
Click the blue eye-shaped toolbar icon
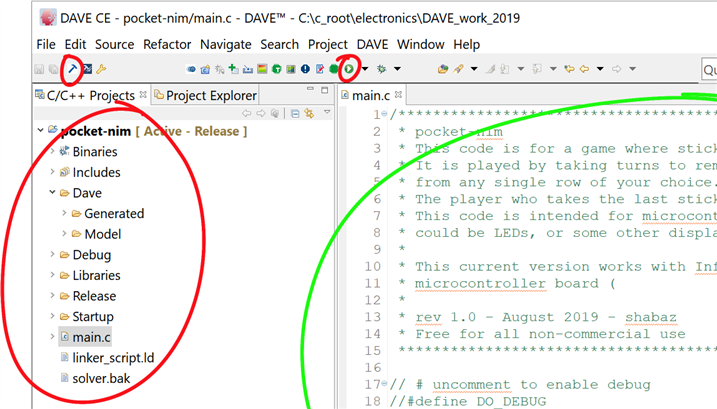[191, 69]
